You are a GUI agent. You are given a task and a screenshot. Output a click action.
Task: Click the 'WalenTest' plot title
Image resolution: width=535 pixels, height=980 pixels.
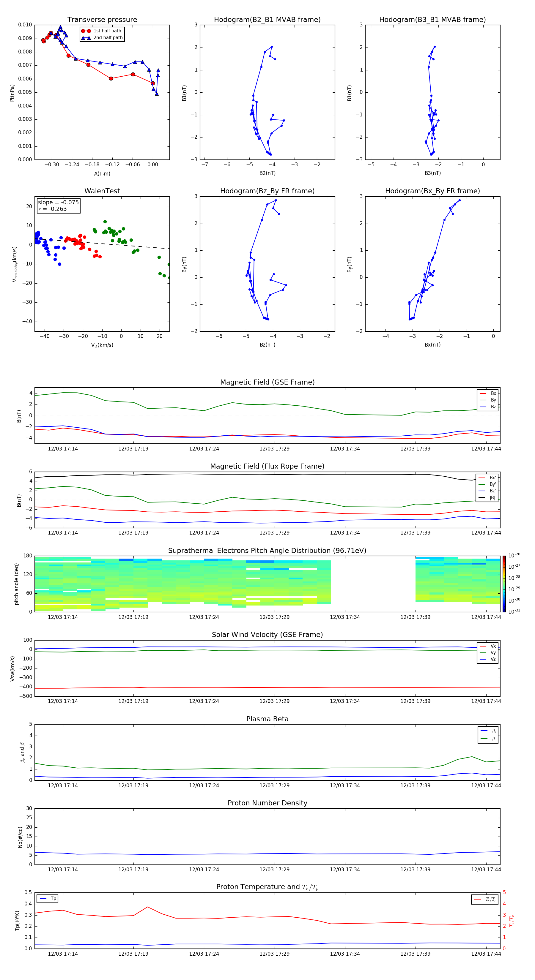102,191
